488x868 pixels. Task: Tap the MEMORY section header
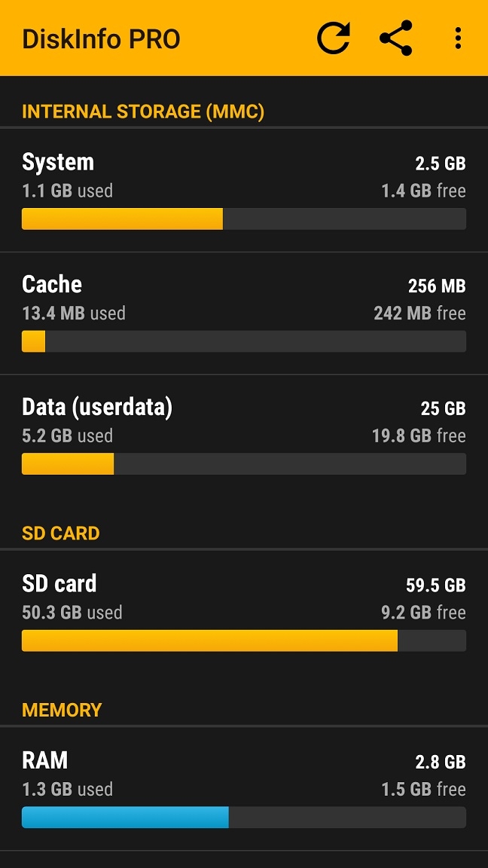click(62, 711)
